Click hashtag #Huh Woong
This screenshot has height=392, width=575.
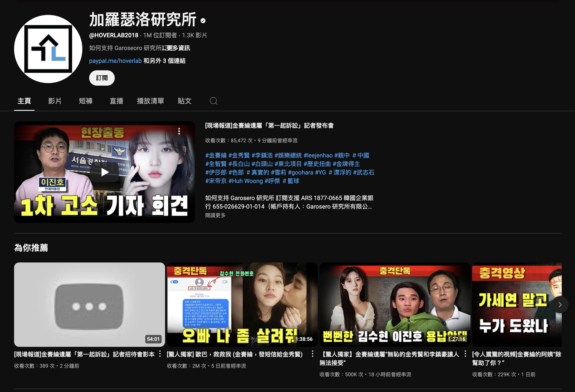tap(246, 181)
